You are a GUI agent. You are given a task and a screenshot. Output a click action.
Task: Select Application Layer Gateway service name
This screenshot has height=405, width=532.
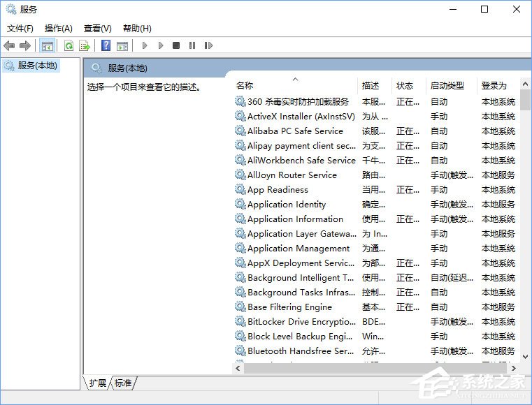point(302,233)
